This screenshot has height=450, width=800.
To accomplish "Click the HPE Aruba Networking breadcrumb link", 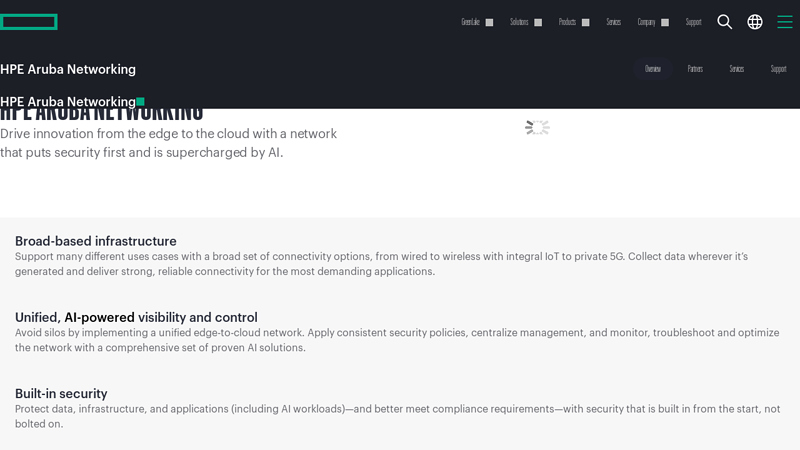I will coord(68,102).
